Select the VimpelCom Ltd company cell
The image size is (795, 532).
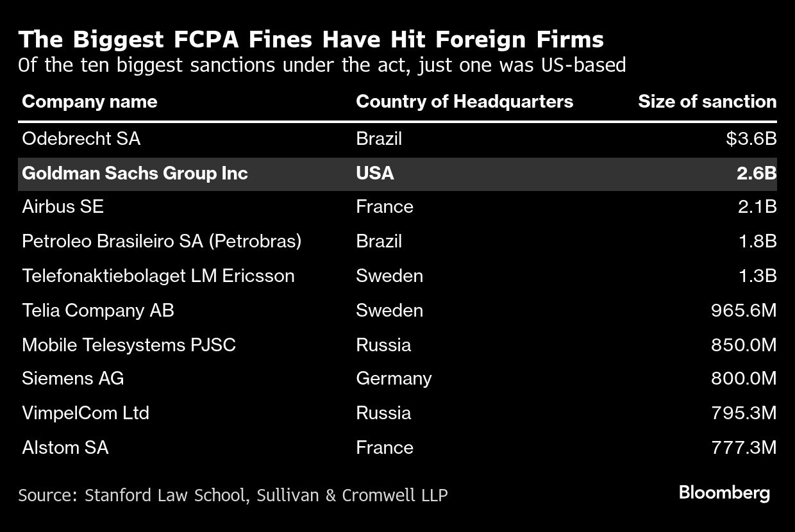point(85,413)
